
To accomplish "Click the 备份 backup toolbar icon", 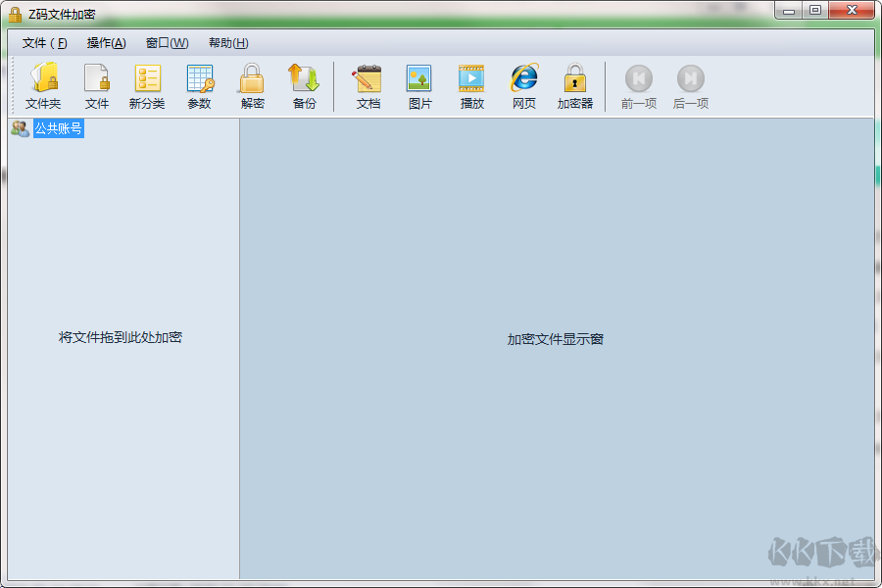I will (305, 86).
